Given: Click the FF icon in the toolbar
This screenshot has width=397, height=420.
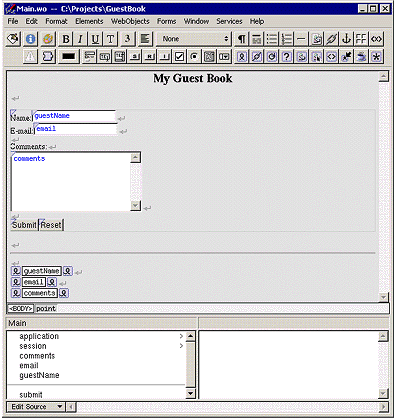Looking at the screenshot, I should 361,39.
